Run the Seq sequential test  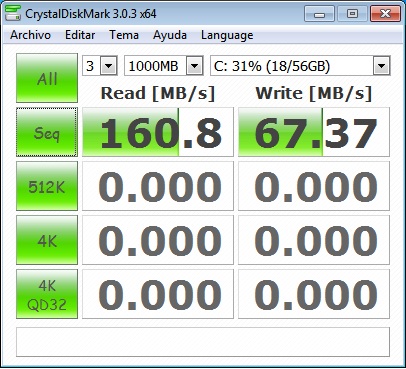(47, 132)
